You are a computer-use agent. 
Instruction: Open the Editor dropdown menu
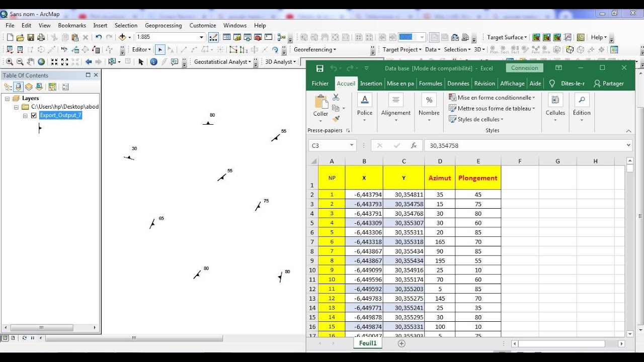(x=142, y=49)
